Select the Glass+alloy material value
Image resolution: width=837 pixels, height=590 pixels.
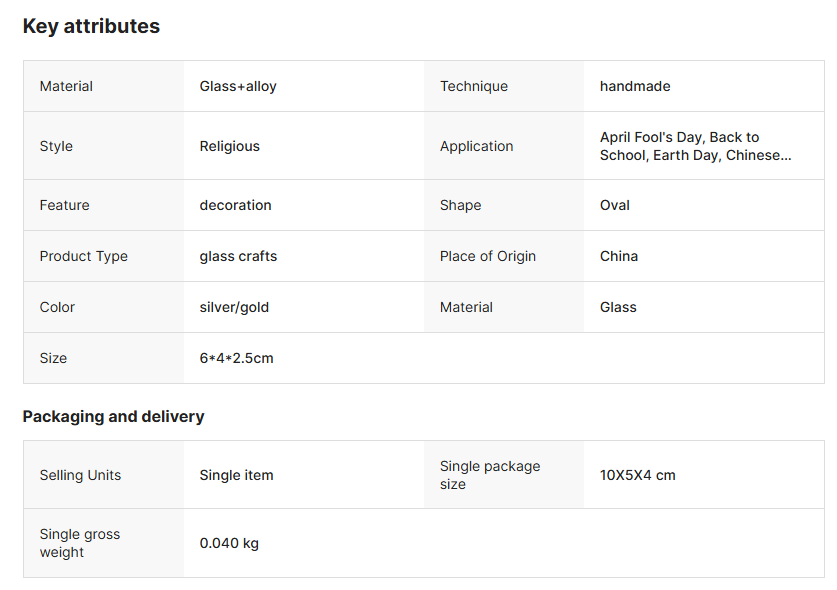(238, 87)
